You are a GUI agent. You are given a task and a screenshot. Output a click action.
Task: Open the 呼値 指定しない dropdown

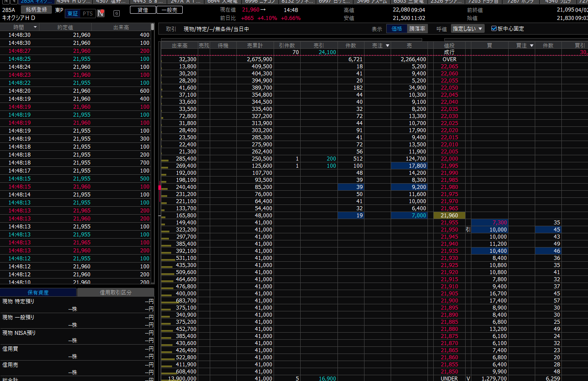point(468,29)
